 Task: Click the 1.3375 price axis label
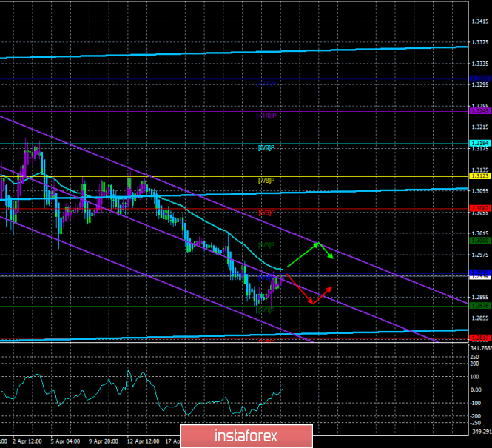tap(480, 43)
